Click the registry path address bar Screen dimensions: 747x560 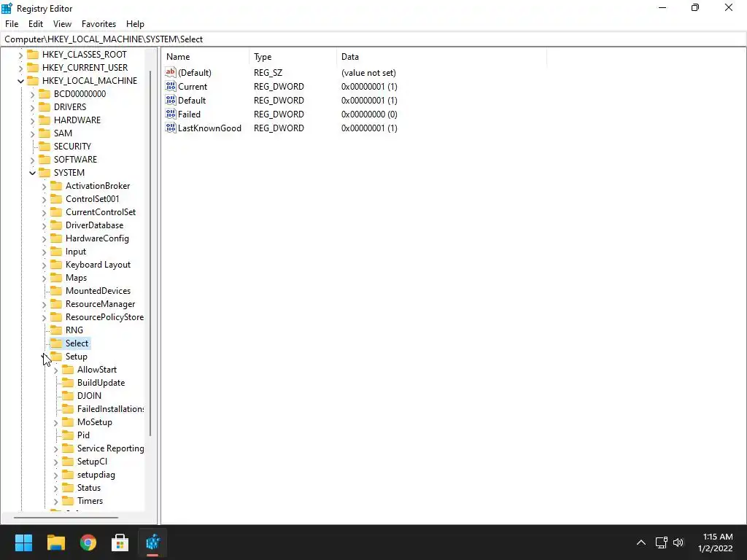pos(373,39)
